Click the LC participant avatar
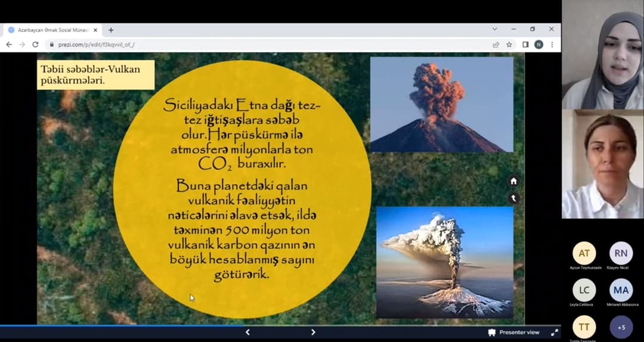 click(584, 290)
